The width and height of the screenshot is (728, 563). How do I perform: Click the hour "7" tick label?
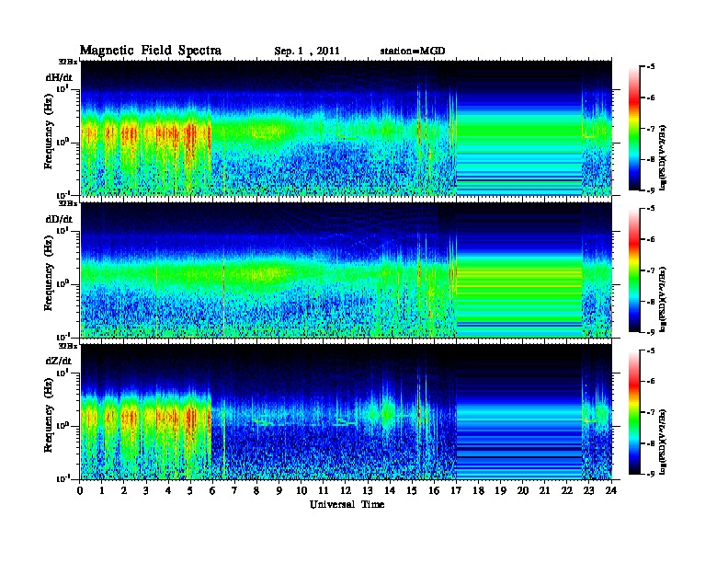coord(235,490)
